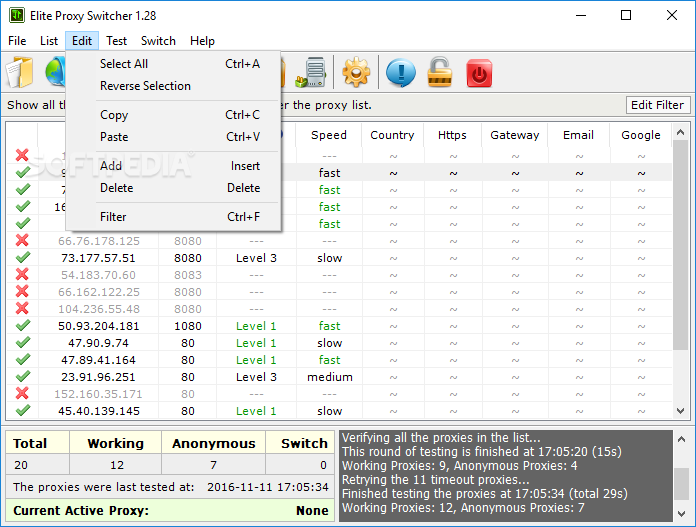
Task: Click the red power button icon
Action: [x=479, y=73]
